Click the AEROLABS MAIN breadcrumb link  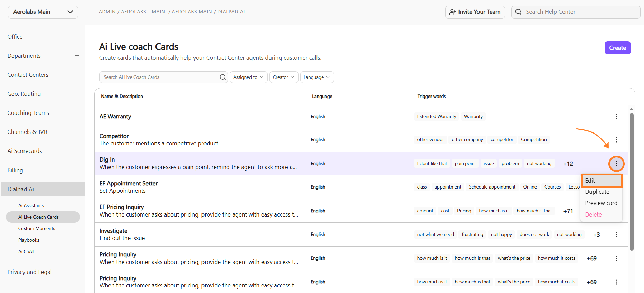click(x=192, y=12)
